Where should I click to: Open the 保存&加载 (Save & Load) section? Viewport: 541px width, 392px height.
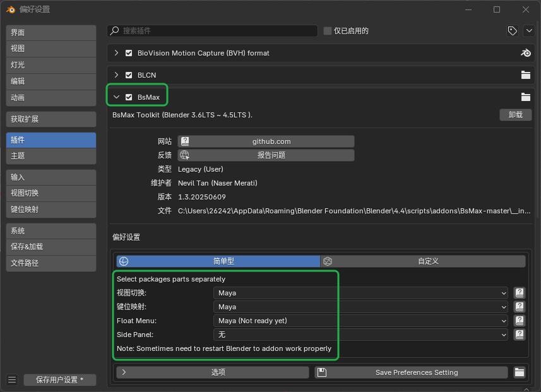51,247
